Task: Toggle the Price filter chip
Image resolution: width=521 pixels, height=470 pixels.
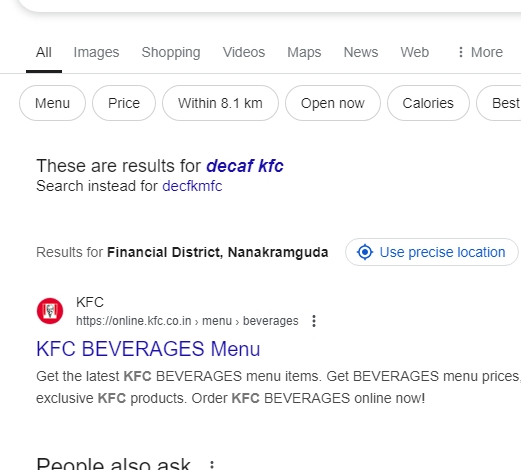Action: [124, 103]
